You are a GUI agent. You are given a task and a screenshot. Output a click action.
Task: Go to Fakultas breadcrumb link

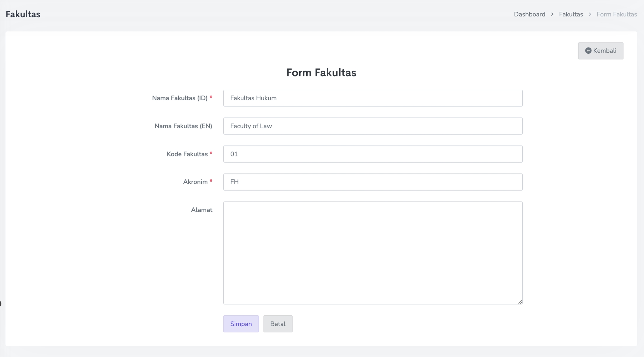pyautogui.click(x=571, y=14)
